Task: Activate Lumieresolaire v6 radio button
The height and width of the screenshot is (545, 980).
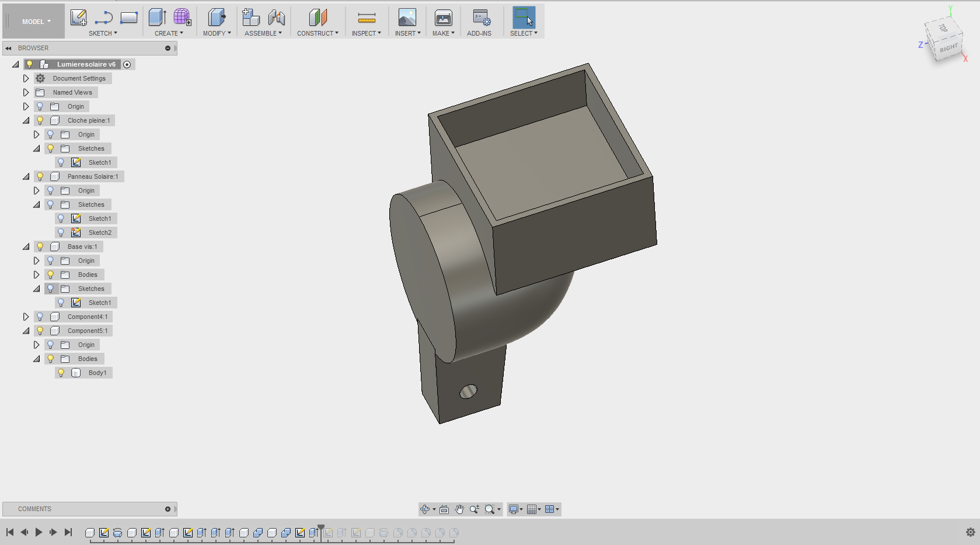Action: click(127, 64)
